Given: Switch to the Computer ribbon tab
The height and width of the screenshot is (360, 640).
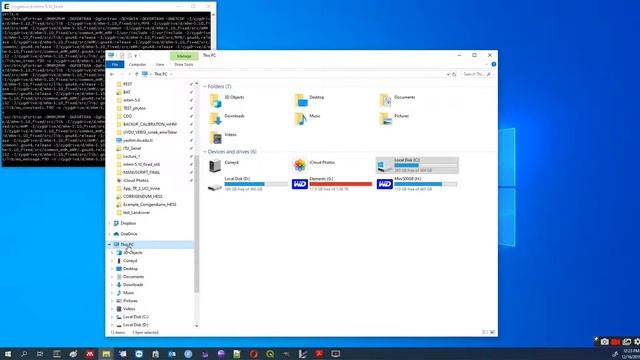Looking at the screenshot, I should [x=137, y=64].
